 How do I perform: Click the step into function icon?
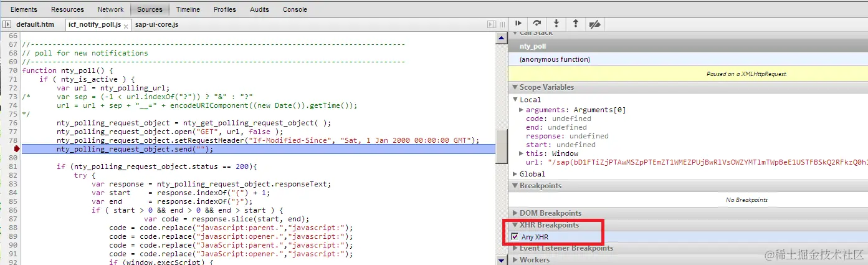click(x=556, y=24)
